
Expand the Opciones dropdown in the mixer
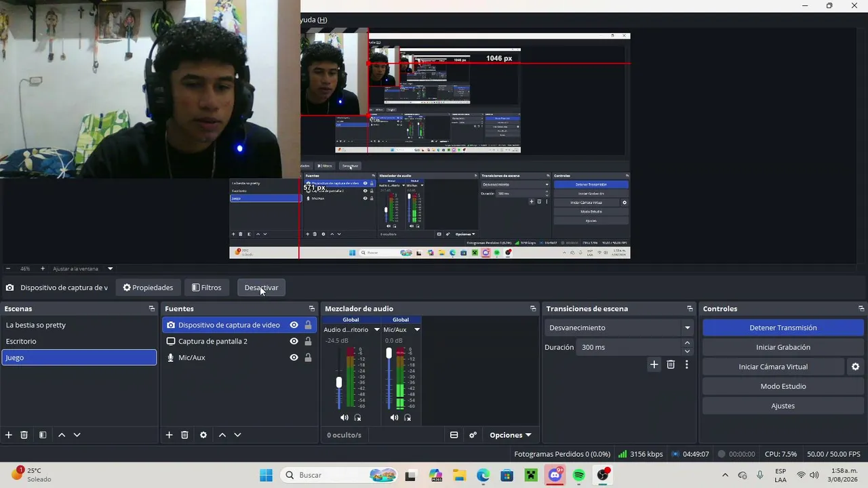point(510,435)
